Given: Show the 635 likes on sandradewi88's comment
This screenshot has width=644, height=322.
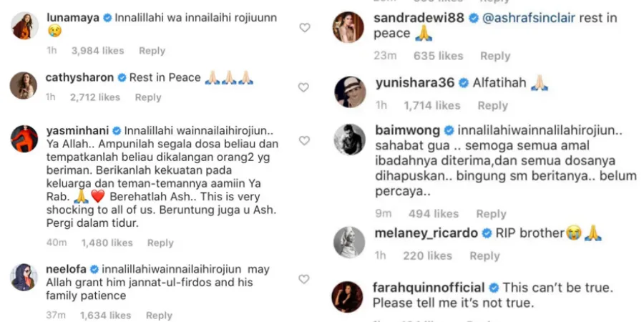Looking at the screenshot, I should [439, 56].
